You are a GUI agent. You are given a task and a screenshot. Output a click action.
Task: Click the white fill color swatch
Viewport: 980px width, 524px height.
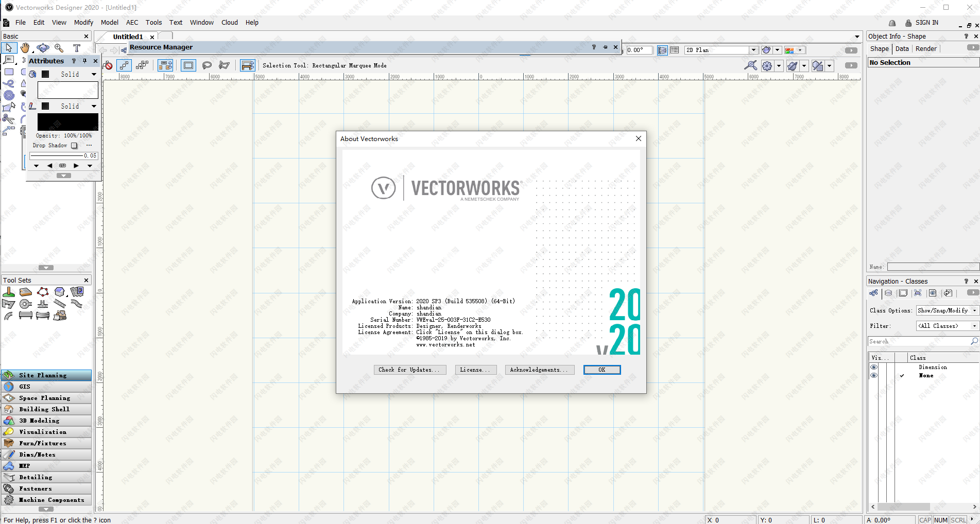(x=68, y=90)
